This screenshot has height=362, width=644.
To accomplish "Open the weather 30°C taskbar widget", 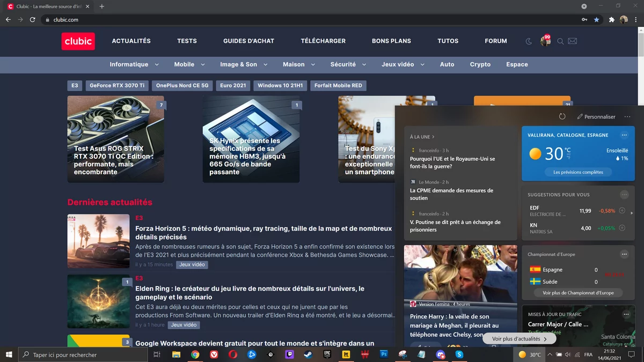I will (x=529, y=354).
